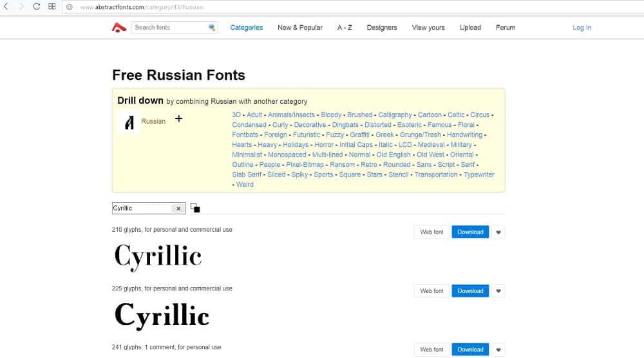Select the Stencil category link

point(399,174)
